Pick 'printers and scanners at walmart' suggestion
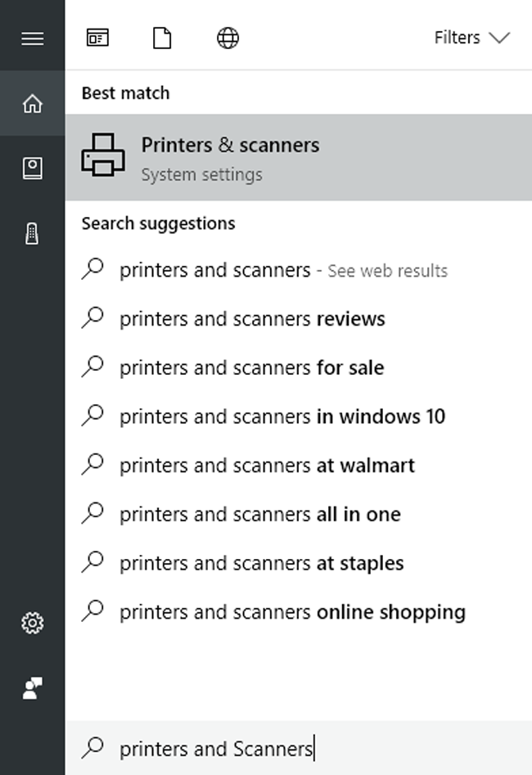532x775 pixels. coord(267,466)
